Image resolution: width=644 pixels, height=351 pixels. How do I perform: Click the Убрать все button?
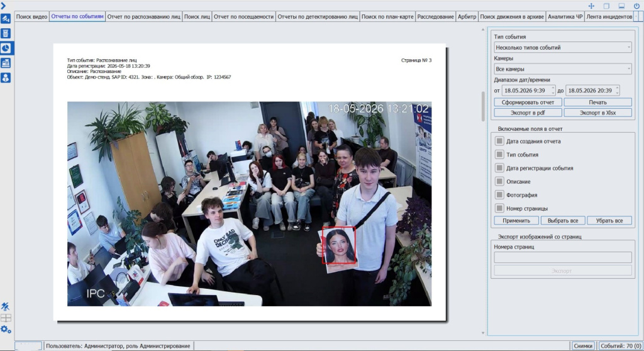(x=609, y=221)
